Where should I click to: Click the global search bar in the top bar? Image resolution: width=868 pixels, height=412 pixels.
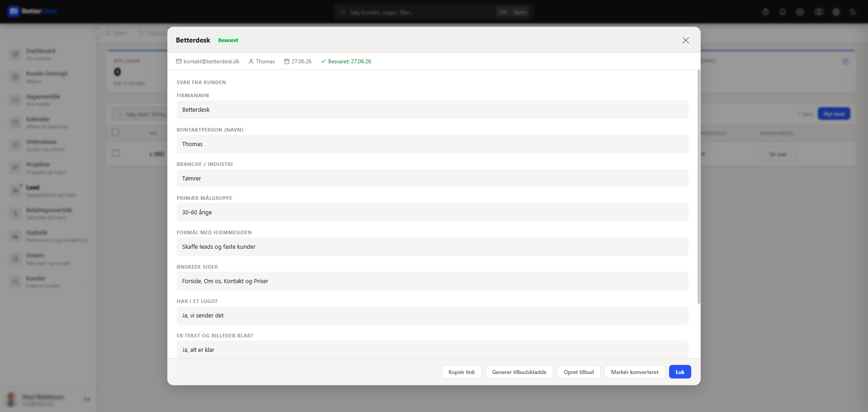tap(434, 12)
